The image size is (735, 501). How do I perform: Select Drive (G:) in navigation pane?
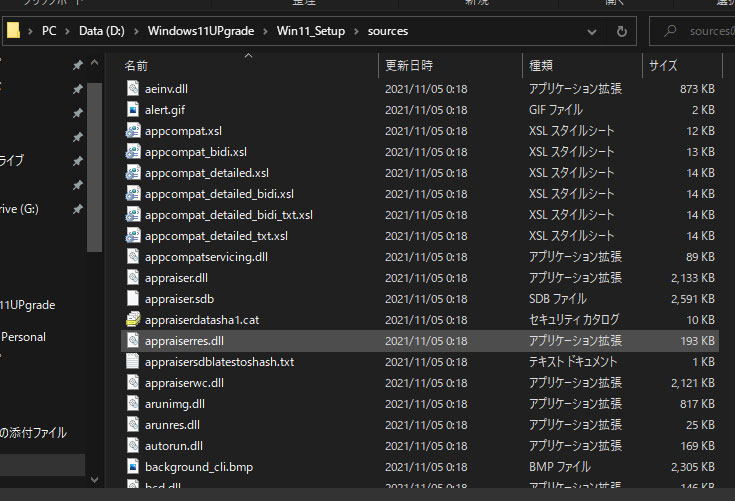pos(19,209)
